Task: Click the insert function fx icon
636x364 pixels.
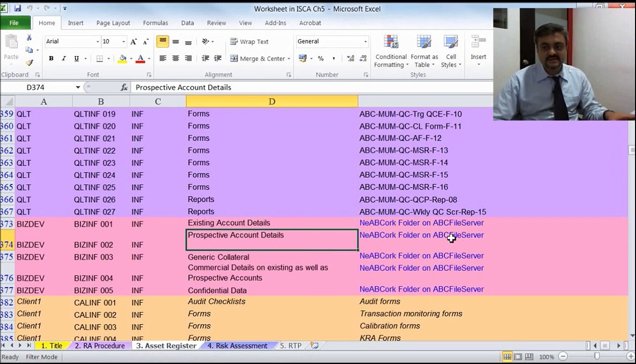Action: (x=124, y=87)
